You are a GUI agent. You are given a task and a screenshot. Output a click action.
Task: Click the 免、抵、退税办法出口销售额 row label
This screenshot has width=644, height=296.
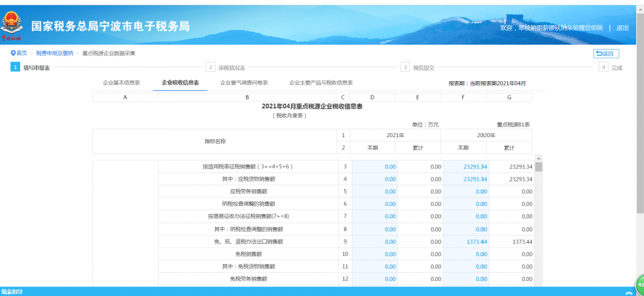(249, 242)
